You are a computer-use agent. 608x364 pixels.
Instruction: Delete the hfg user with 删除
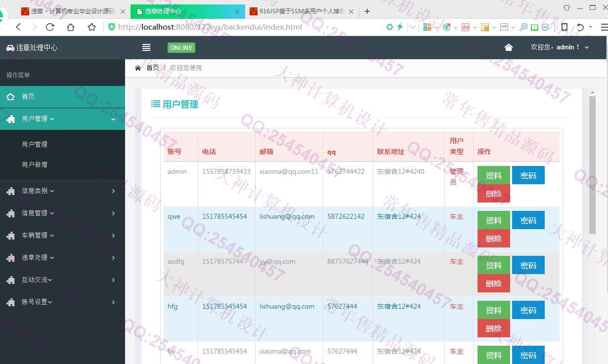[x=493, y=328]
